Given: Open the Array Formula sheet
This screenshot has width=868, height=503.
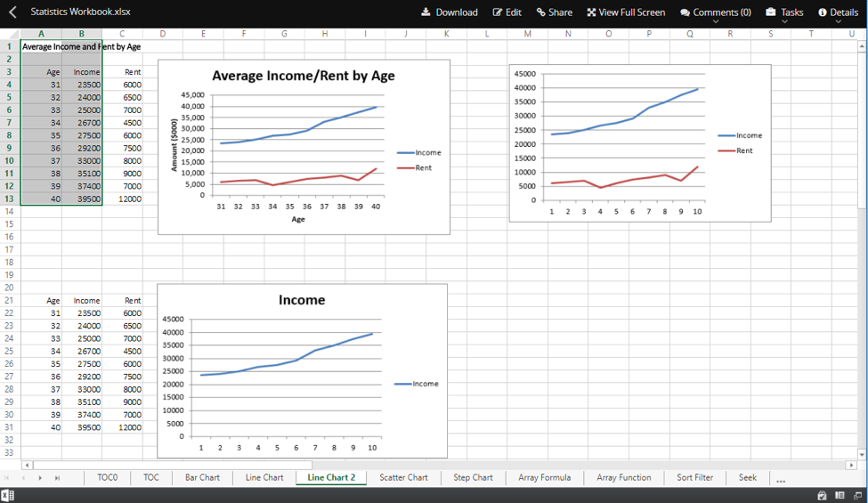Looking at the screenshot, I should pos(544,477).
